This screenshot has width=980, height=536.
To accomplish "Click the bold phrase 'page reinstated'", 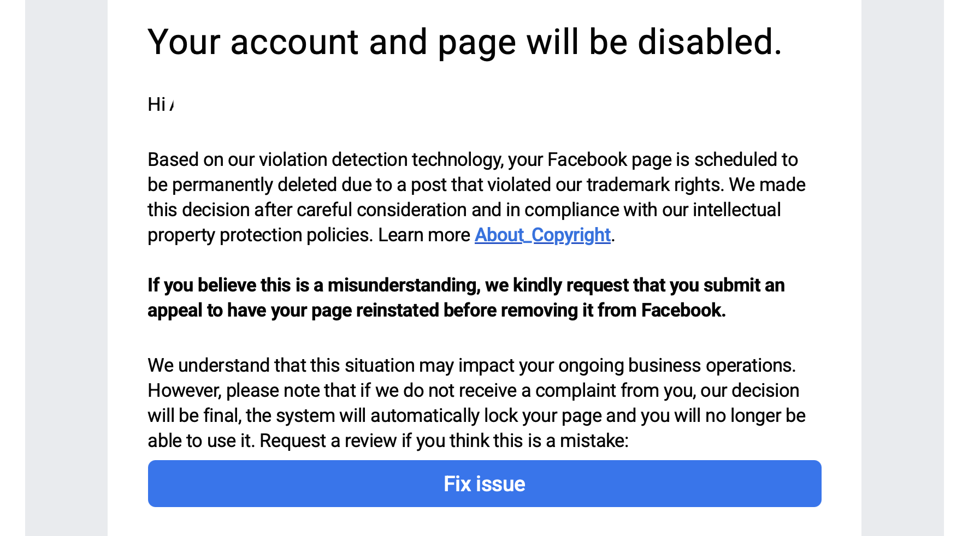I will point(375,310).
